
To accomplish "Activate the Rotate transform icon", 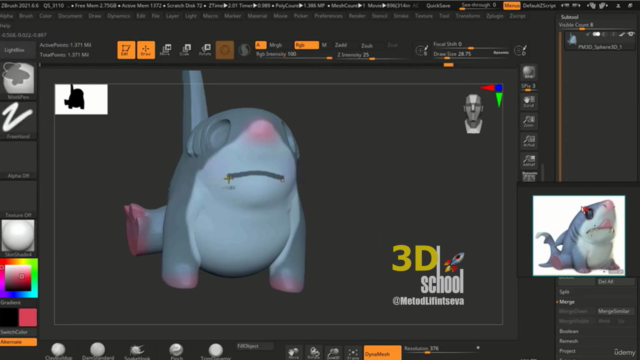I will tap(205, 50).
